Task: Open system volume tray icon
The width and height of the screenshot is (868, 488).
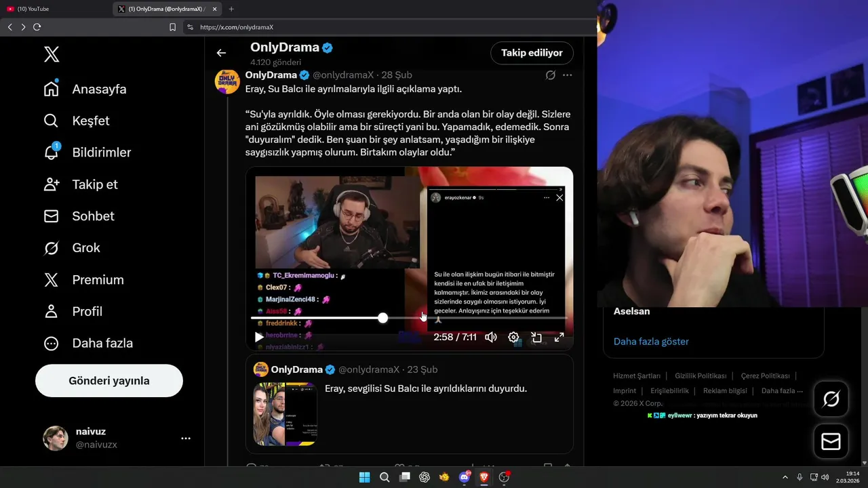Action: click(825, 477)
